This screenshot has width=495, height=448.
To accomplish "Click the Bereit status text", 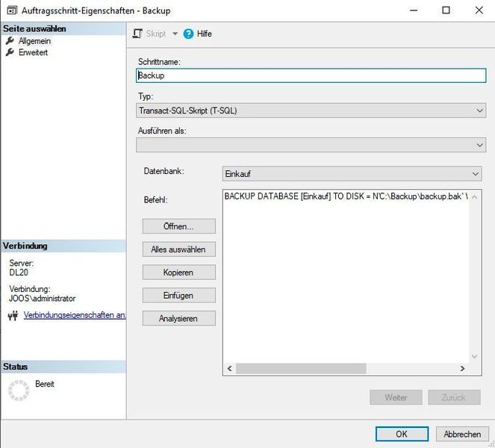I will coord(45,384).
